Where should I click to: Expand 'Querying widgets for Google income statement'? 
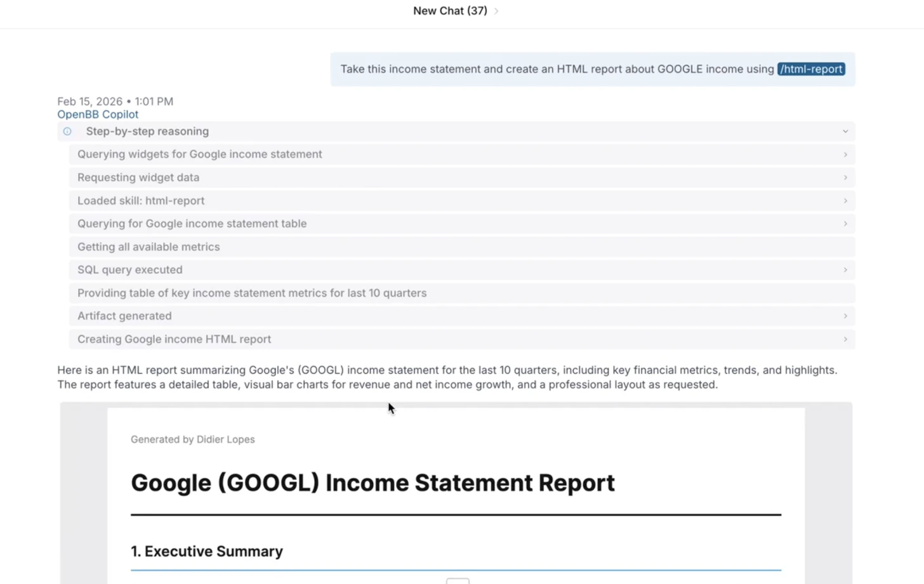click(845, 155)
